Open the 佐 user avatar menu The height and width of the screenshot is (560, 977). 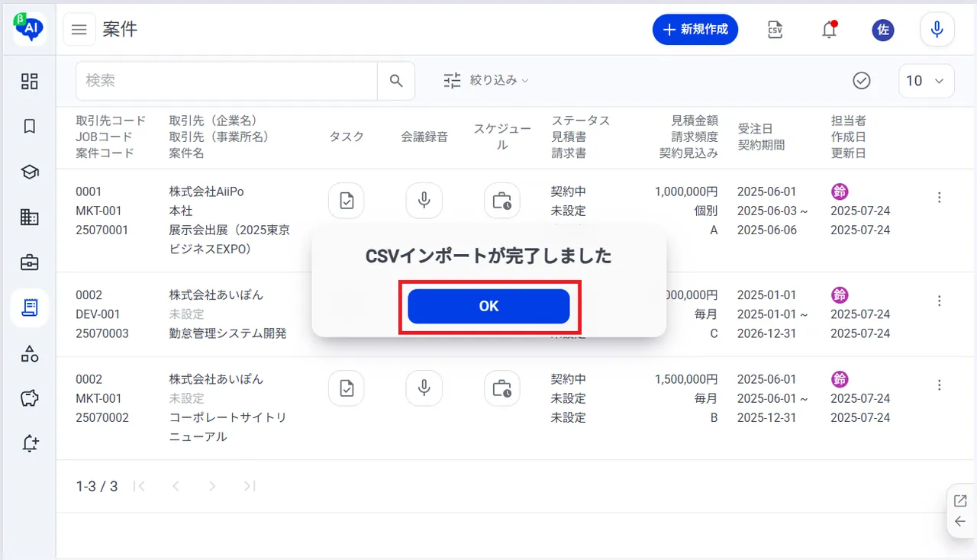coord(883,30)
